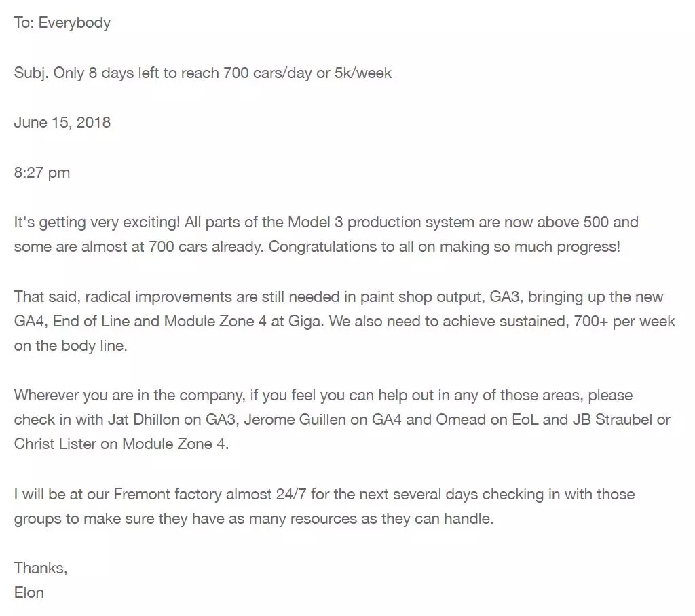695x616 pixels.
Task: Click the closing word 'Thanks,'
Action: tap(41, 568)
